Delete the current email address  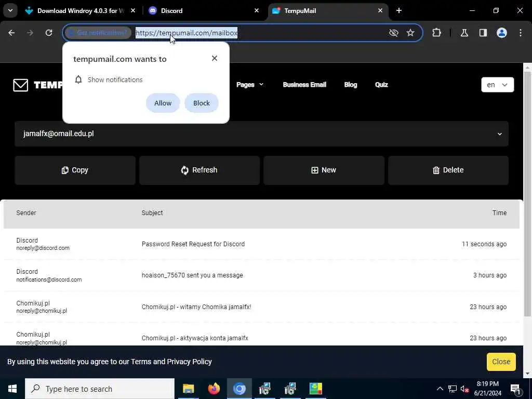(x=448, y=170)
